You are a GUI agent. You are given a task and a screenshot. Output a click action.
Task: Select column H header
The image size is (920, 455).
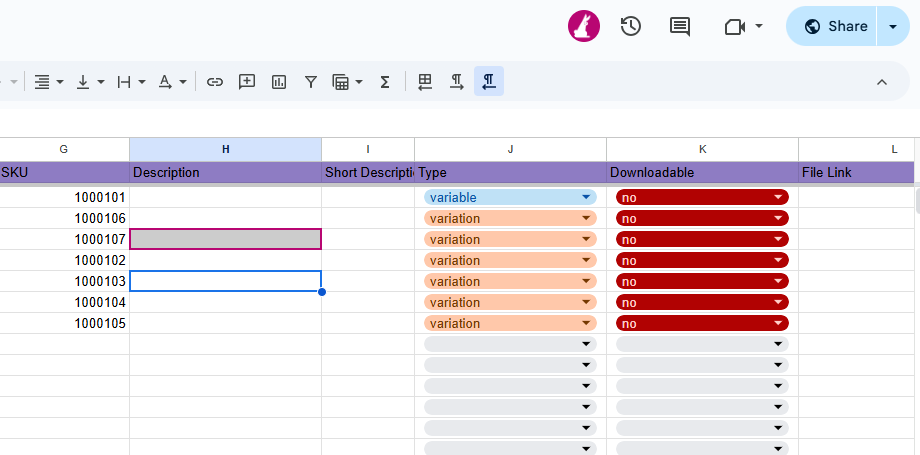[225, 149]
